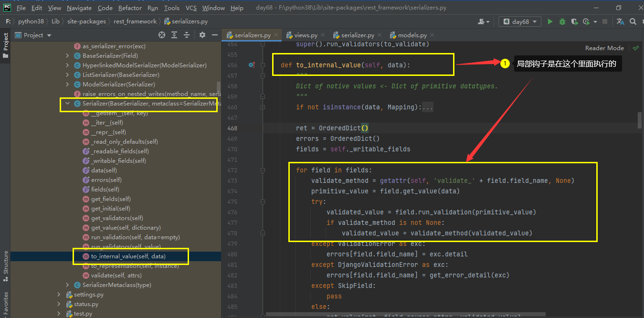The height and width of the screenshot is (318, 644).
Task: Expand the status.py tree node
Action: (59, 304)
